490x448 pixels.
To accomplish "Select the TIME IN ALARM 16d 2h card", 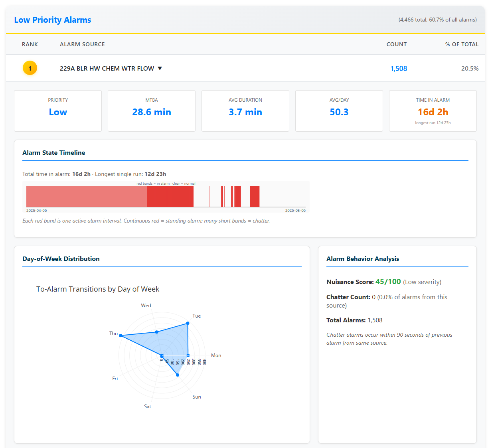I will point(433,111).
